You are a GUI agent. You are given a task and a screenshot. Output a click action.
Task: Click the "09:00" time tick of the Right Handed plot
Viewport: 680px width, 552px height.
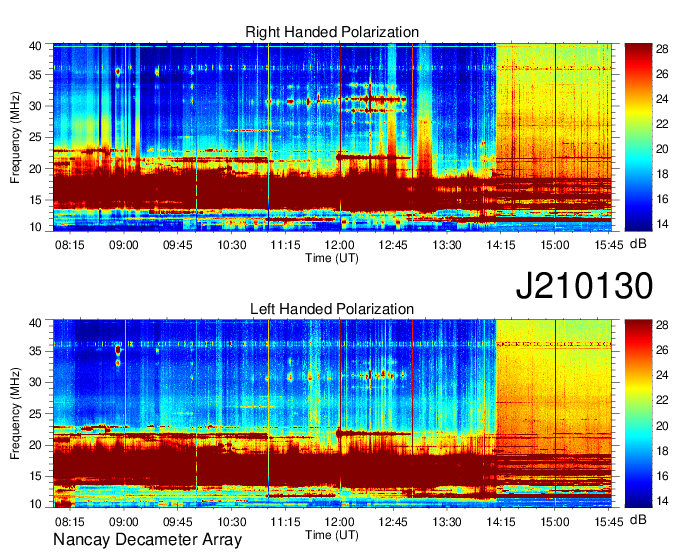point(124,245)
